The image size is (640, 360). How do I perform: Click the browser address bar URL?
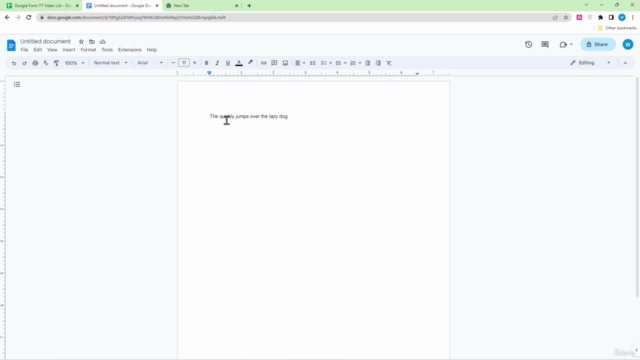(136, 18)
